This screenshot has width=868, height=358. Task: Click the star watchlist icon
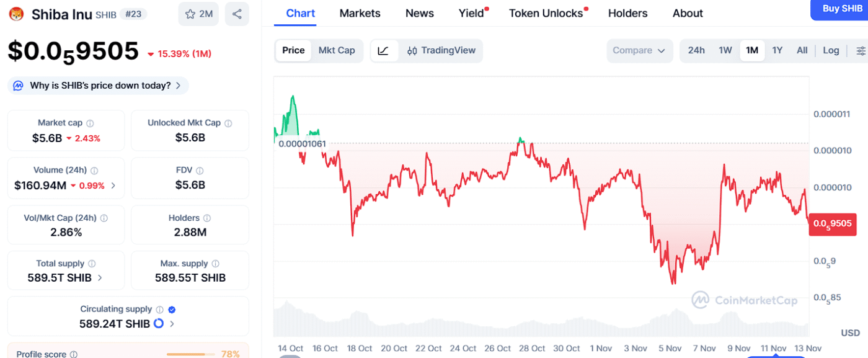190,14
